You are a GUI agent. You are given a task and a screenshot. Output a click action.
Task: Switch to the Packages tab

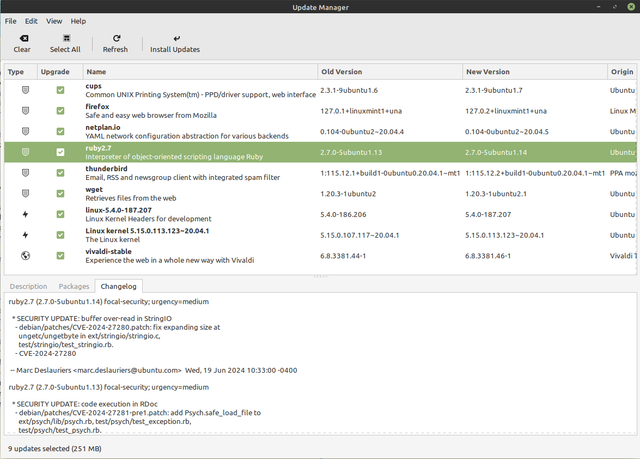click(x=74, y=286)
